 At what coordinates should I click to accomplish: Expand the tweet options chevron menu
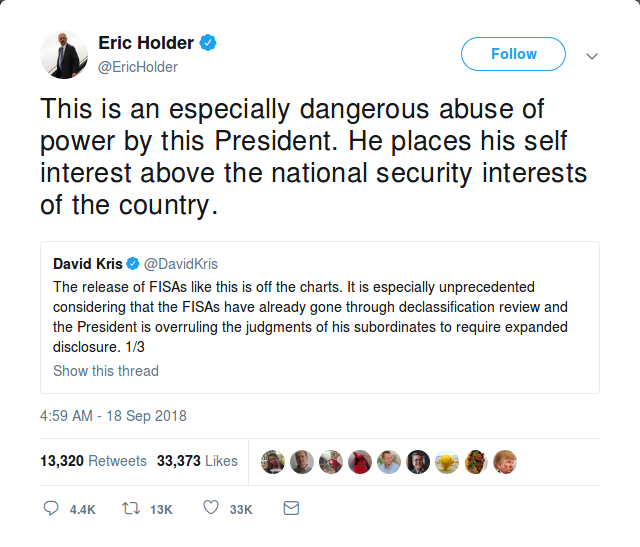[591, 55]
